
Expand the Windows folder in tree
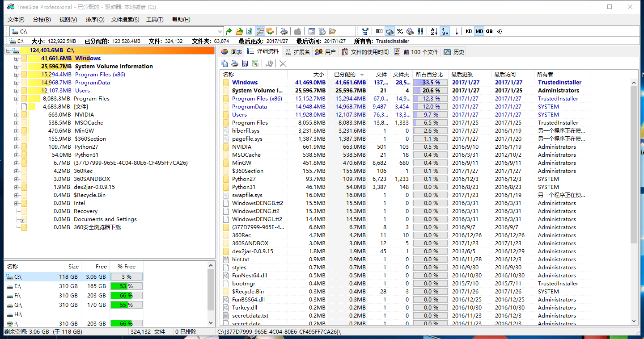click(17, 59)
